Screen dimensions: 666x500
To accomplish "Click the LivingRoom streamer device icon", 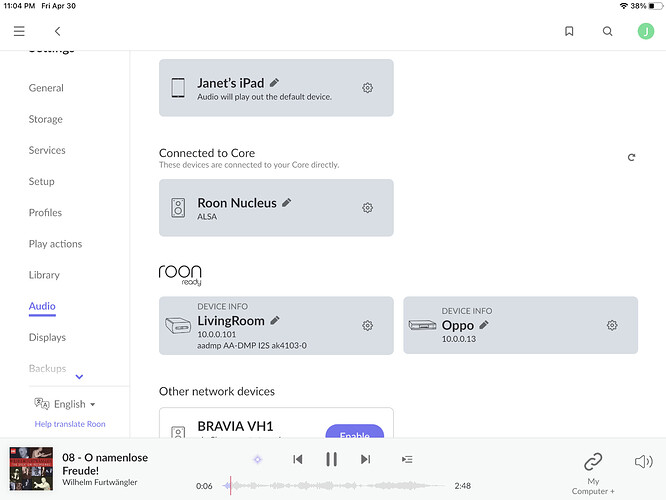I will pyautogui.click(x=178, y=326).
